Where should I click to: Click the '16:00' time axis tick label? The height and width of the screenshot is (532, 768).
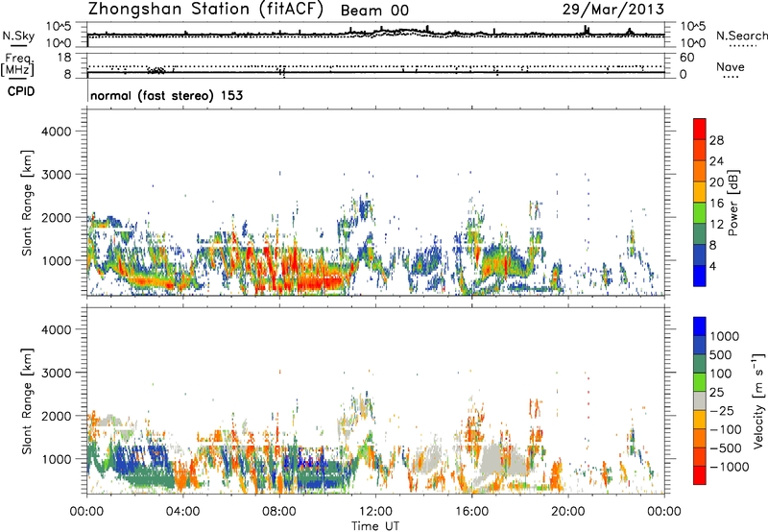[x=471, y=512]
